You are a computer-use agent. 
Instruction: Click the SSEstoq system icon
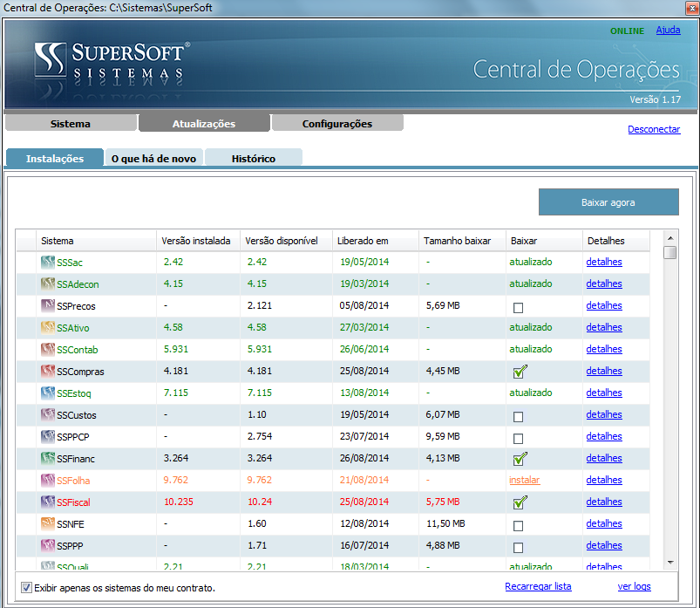[48, 393]
